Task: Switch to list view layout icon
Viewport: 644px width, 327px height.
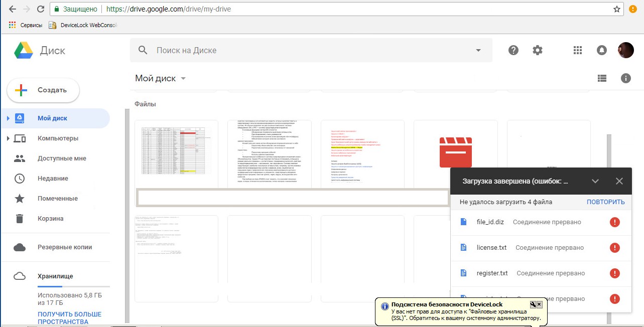Action: [x=602, y=78]
